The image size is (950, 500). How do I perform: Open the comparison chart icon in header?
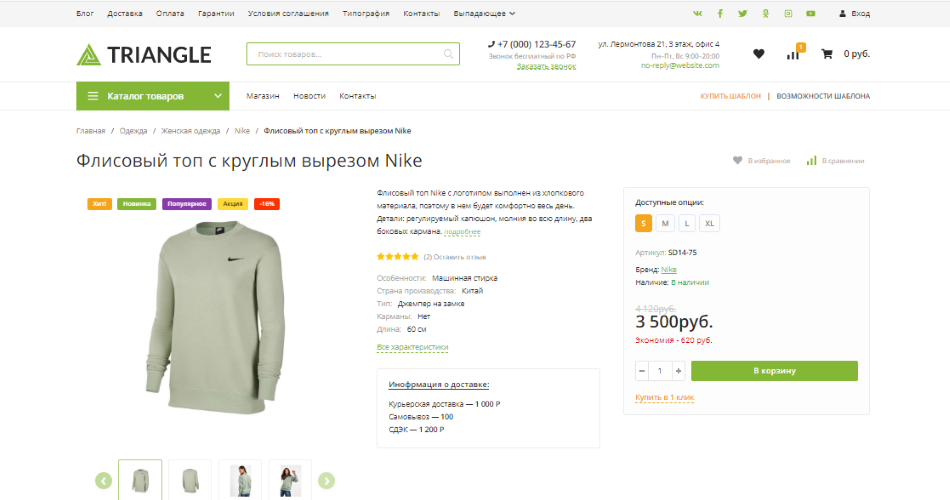[793, 54]
